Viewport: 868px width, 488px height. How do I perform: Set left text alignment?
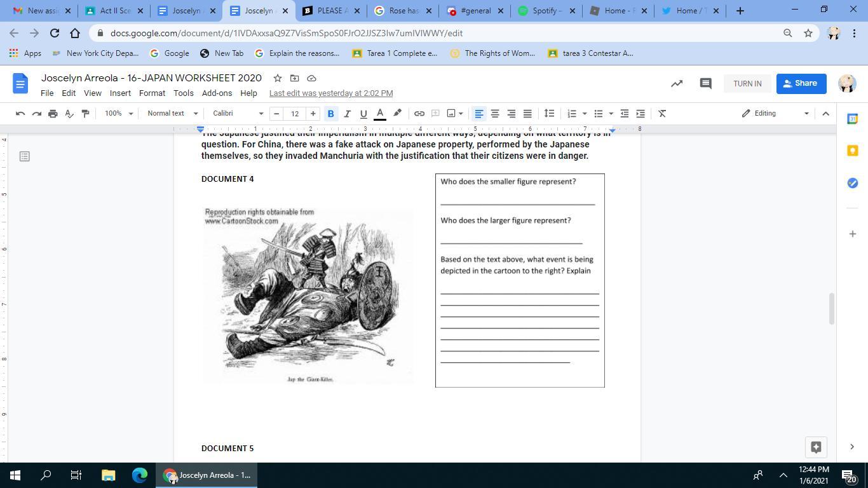[479, 113]
